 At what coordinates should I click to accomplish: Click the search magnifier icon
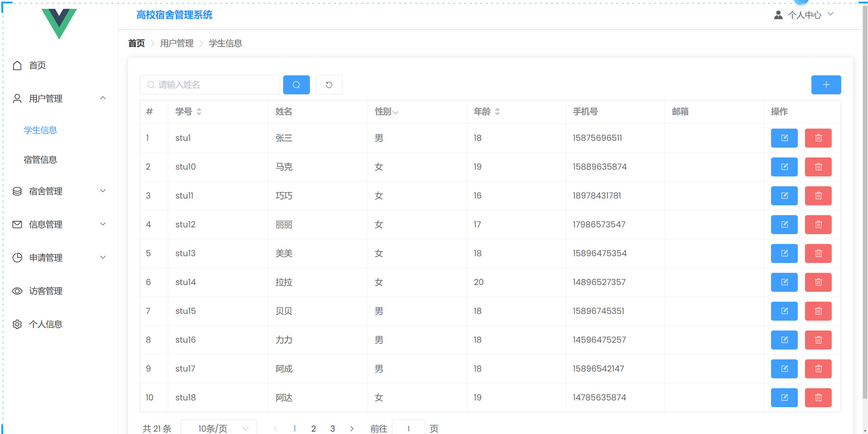coord(296,85)
